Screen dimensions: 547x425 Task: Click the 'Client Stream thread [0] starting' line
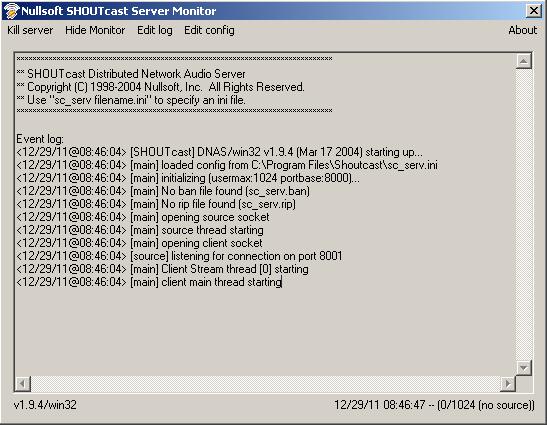pos(162,269)
